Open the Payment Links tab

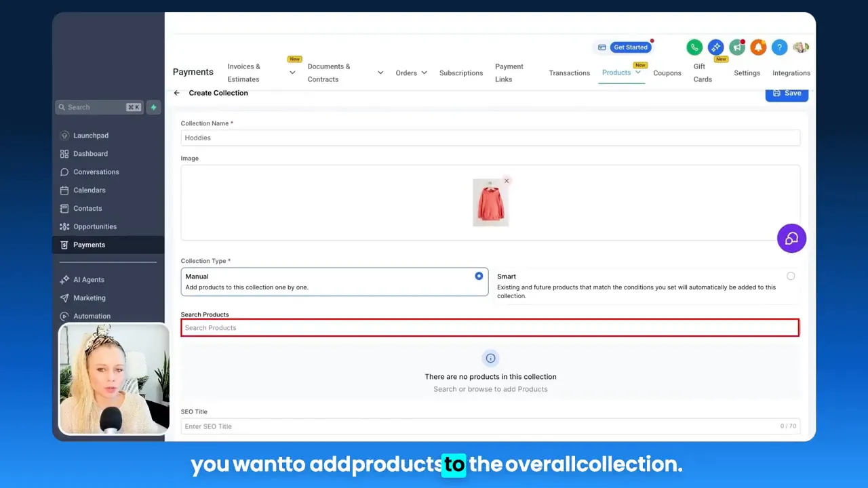(x=509, y=73)
